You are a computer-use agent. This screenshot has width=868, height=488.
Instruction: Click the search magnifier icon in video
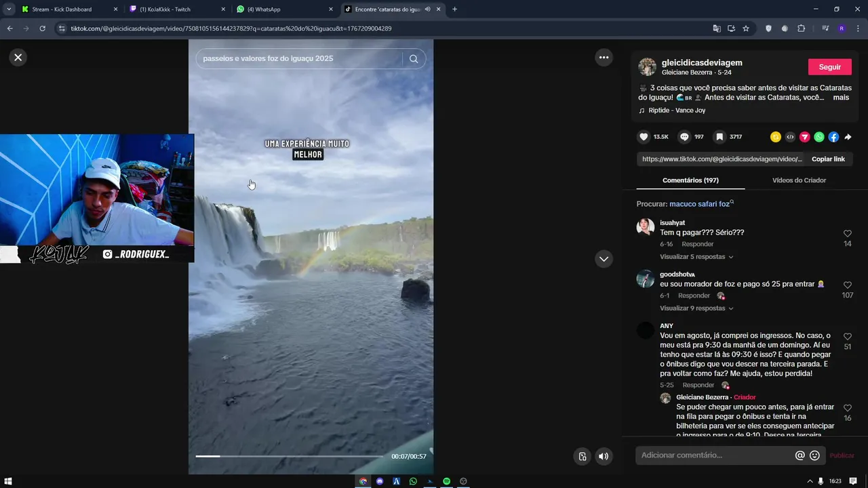(414, 59)
